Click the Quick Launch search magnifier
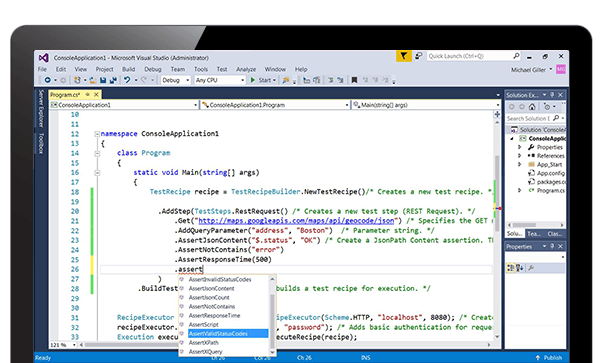Screen dimensions: 600x363 (516, 56)
